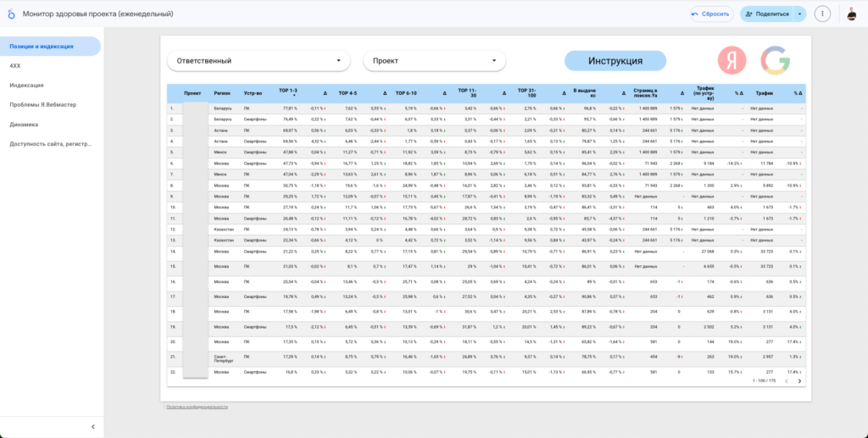Click the Google 'G' logo icon
This screenshot has width=868, height=438.
(x=775, y=61)
